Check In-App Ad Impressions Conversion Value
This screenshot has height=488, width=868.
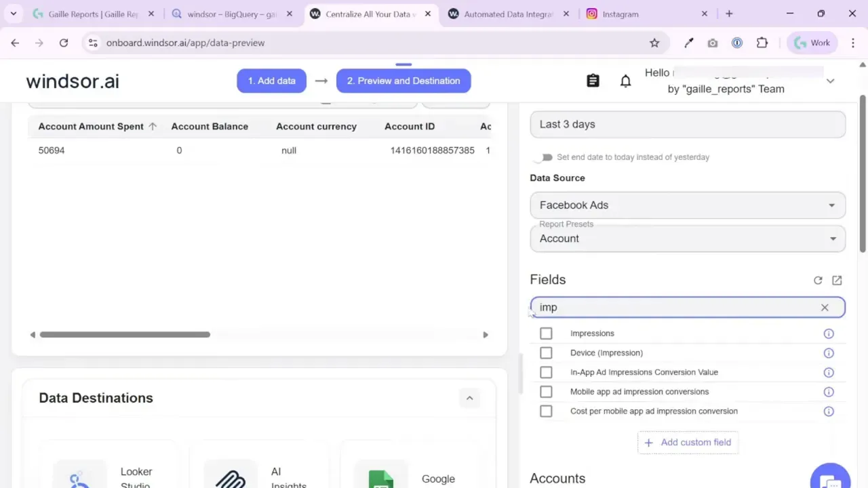pos(546,372)
